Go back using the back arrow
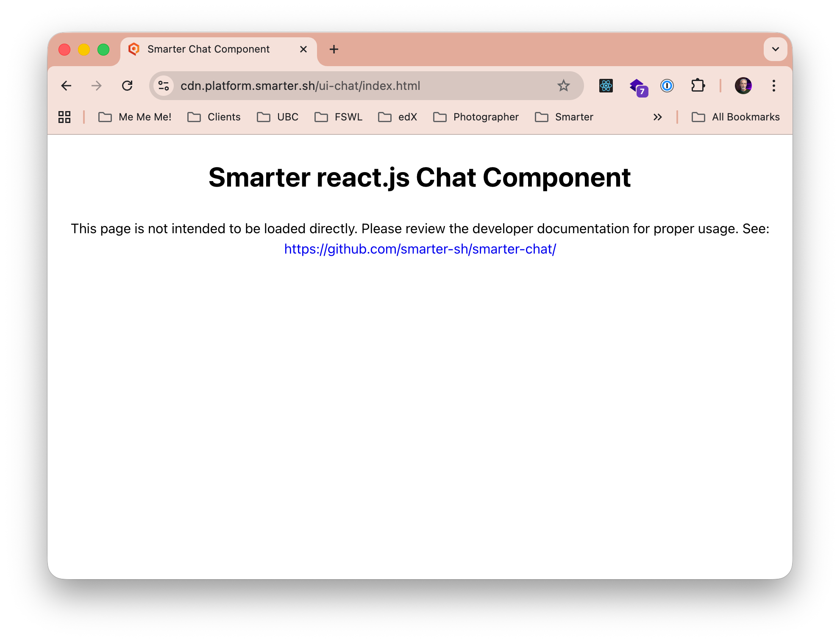The image size is (840, 642). coord(66,86)
